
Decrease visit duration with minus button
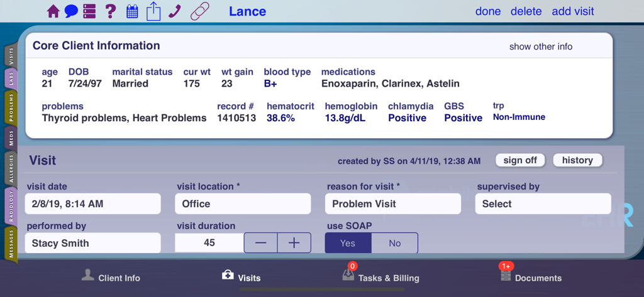coord(260,243)
